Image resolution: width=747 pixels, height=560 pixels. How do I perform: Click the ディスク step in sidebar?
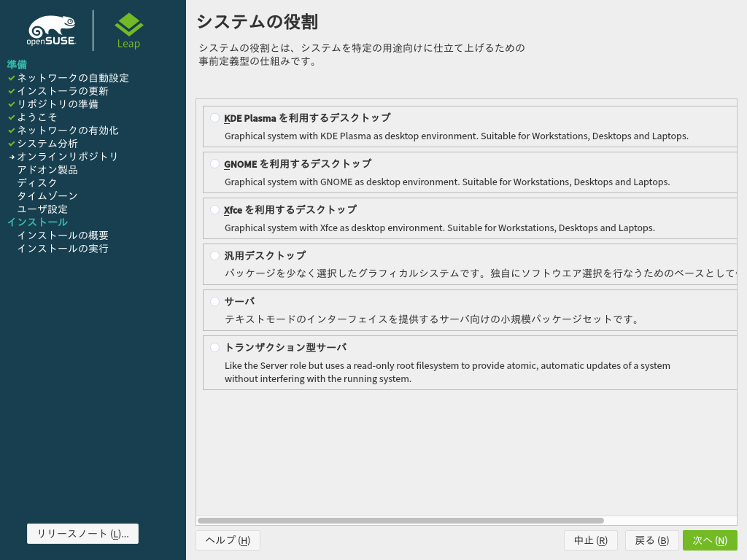click(x=37, y=183)
